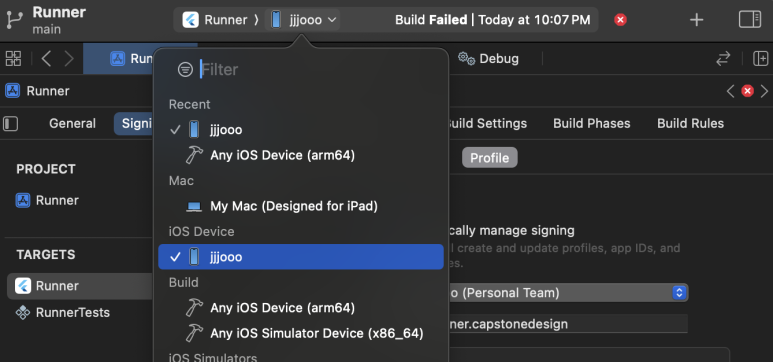The width and height of the screenshot is (773, 362).
Task: Switch to the Build Phases tab
Action: [x=592, y=123]
